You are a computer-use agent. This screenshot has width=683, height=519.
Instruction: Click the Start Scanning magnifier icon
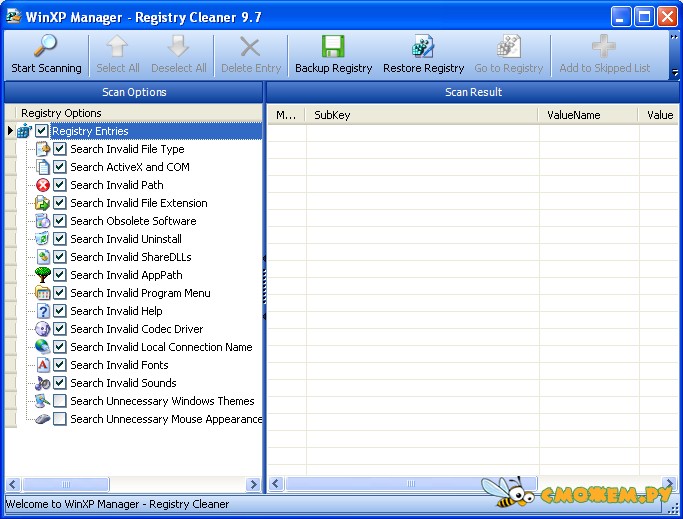click(x=46, y=46)
